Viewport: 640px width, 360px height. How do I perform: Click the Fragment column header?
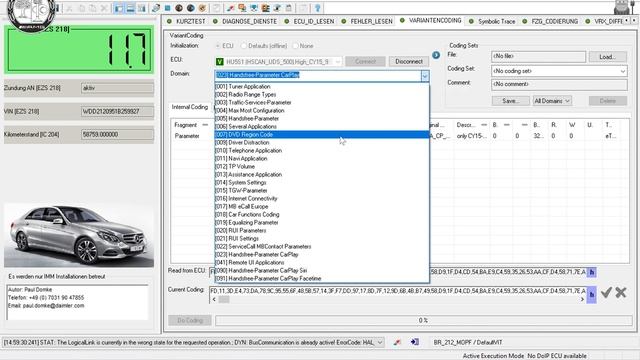[x=185, y=125]
